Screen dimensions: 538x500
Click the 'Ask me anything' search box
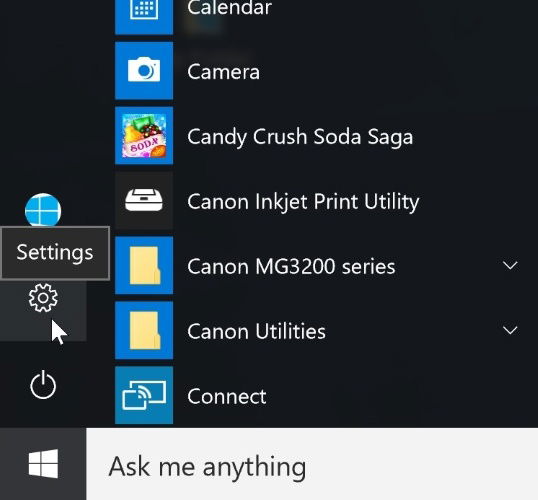tap(312, 464)
